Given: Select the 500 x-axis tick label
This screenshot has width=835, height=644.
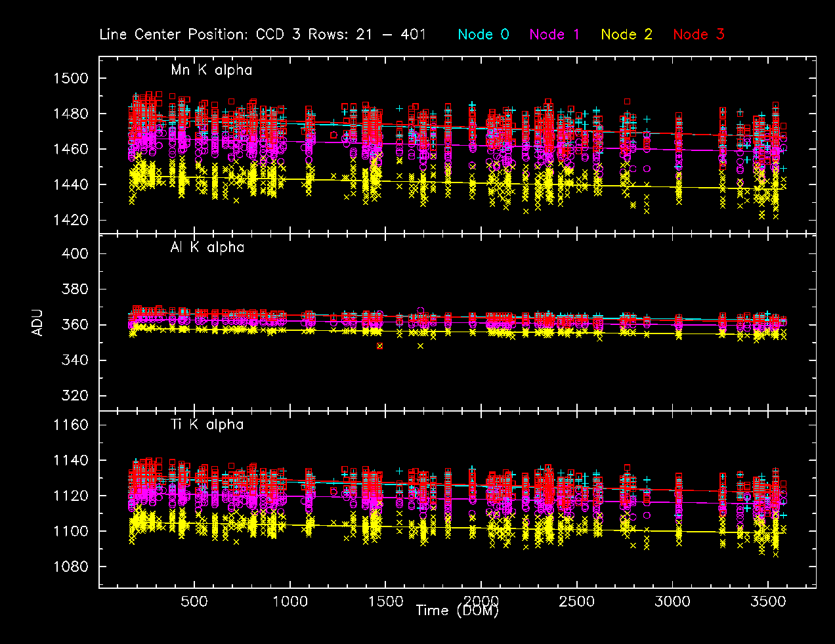Looking at the screenshot, I should [194, 602].
